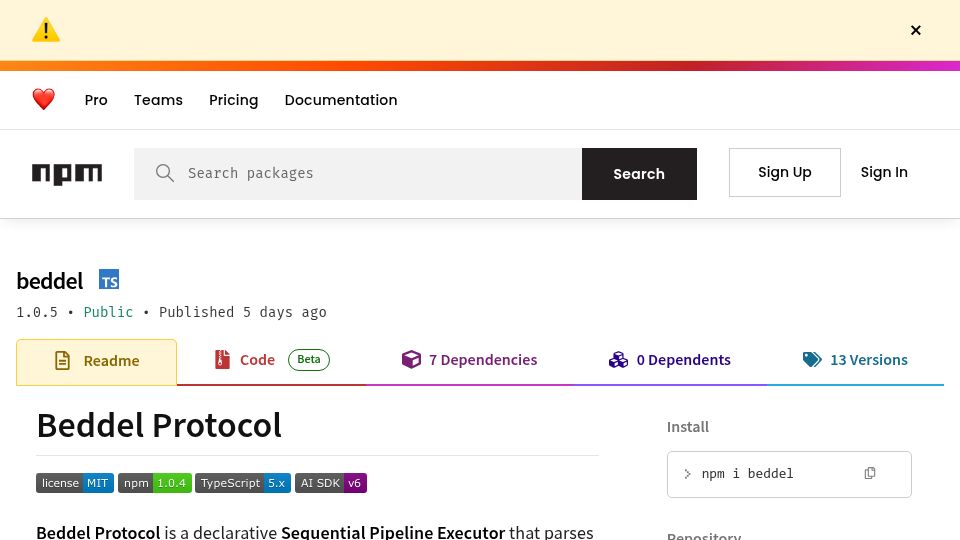Click the install prompt chevron icon
Viewport: 960px width, 540px height.
687,474
